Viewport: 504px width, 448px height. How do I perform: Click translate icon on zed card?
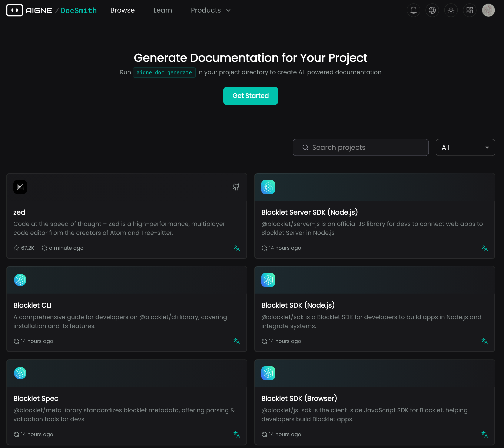pyautogui.click(x=236, y=248)
